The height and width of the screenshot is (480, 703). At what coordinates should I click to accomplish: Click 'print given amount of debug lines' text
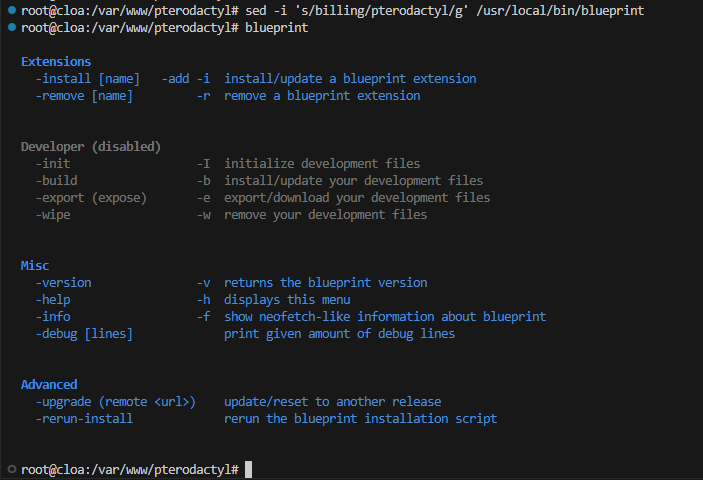339,334
